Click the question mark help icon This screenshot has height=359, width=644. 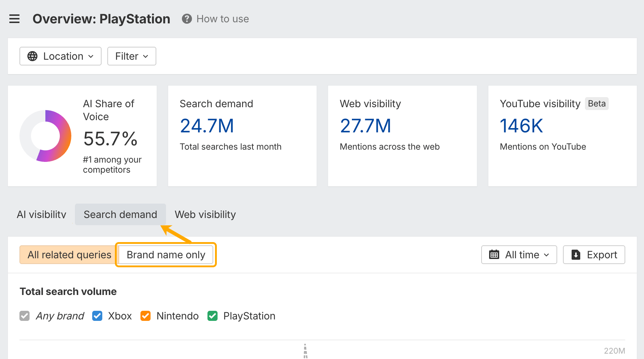[187, 19]
